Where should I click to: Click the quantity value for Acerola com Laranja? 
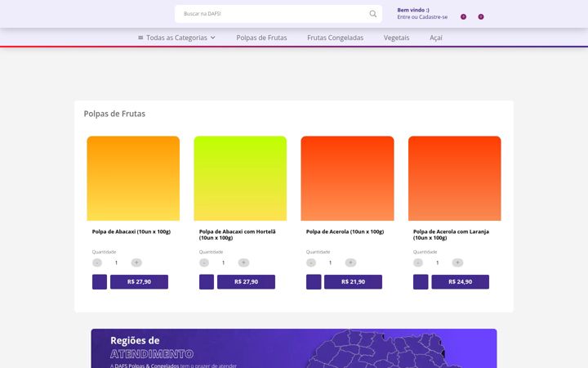tap(437, 263)
